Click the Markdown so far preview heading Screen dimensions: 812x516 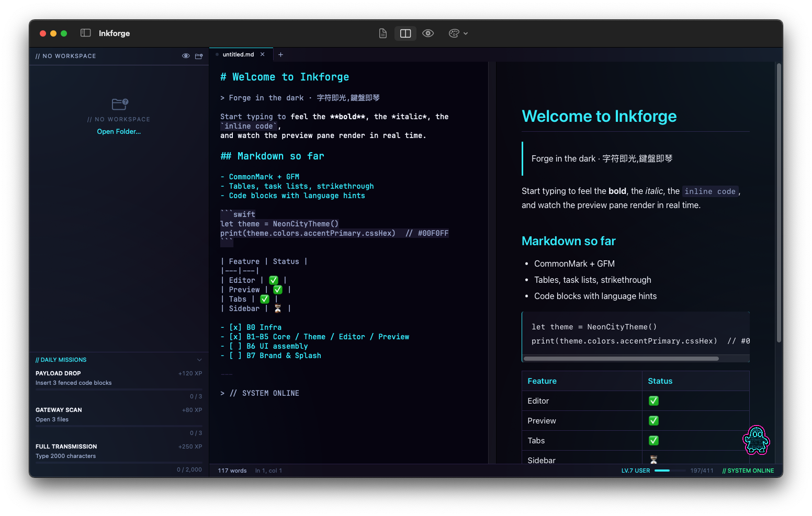569,241
